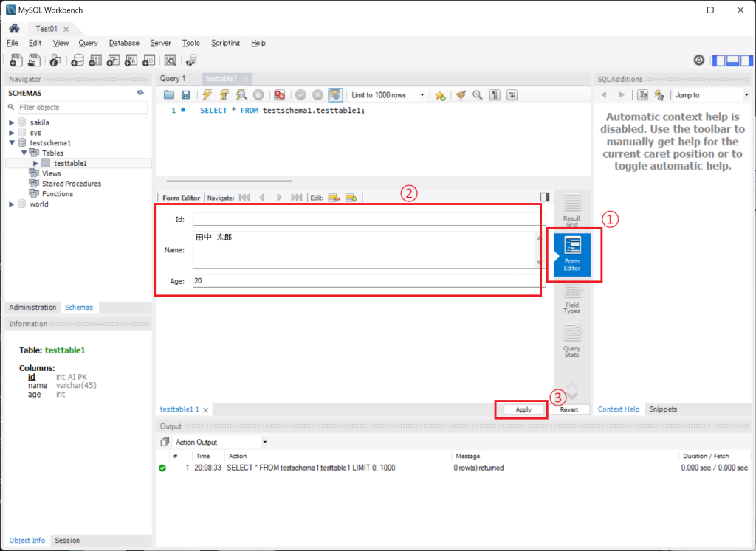Refresh schemas list in the Navigator
Screen dimensions: 756x551
point(140,94)
